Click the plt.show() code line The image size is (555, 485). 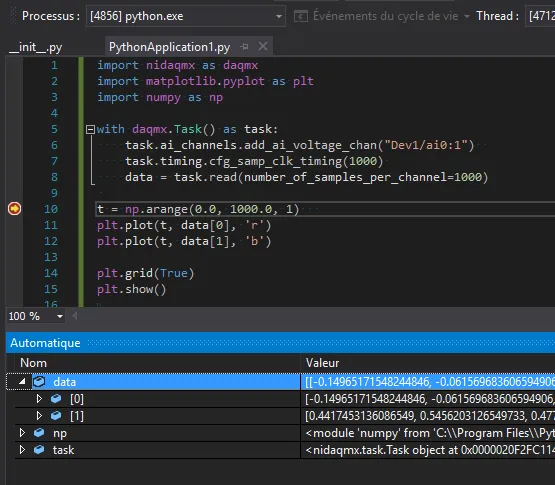point(132,289)
